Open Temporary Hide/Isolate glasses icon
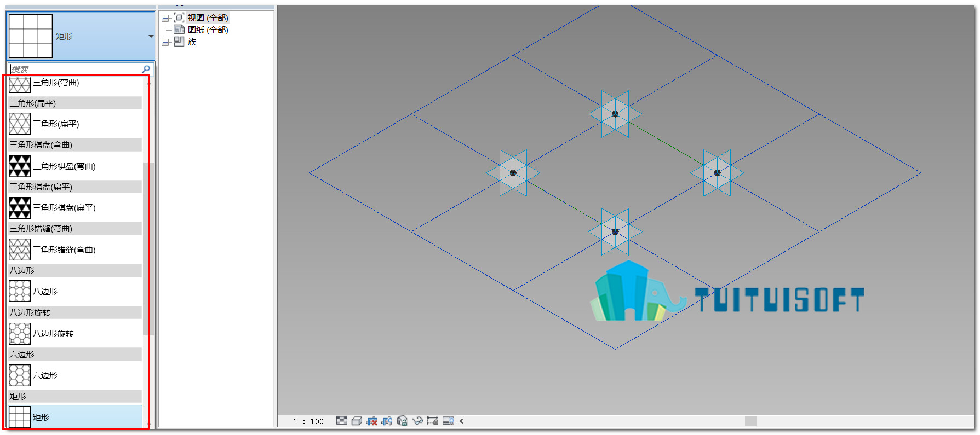Image resolution: width=980 pixels, height=435 pixels. [x=417, y=421]
